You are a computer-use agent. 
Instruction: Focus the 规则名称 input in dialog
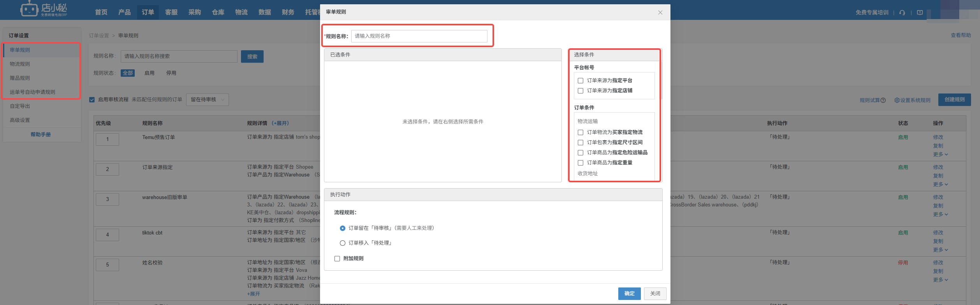click(419, 36)
